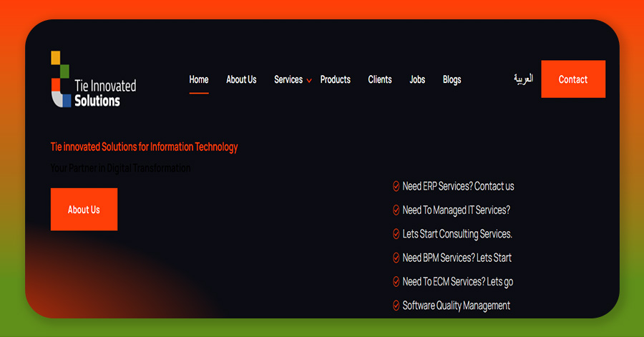644x337 pixels.
Task: Switch language to Arabic
Action: click(523, 79)
